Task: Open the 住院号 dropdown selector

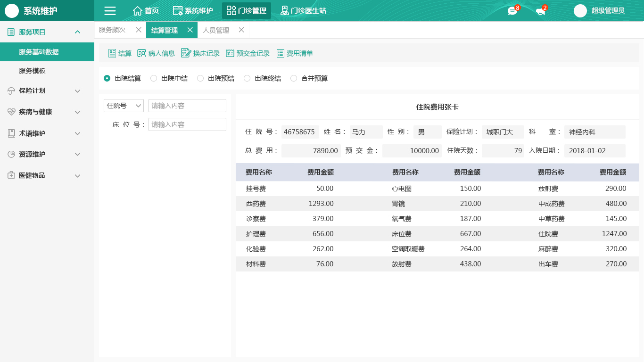Action: (x=124, y=106)
